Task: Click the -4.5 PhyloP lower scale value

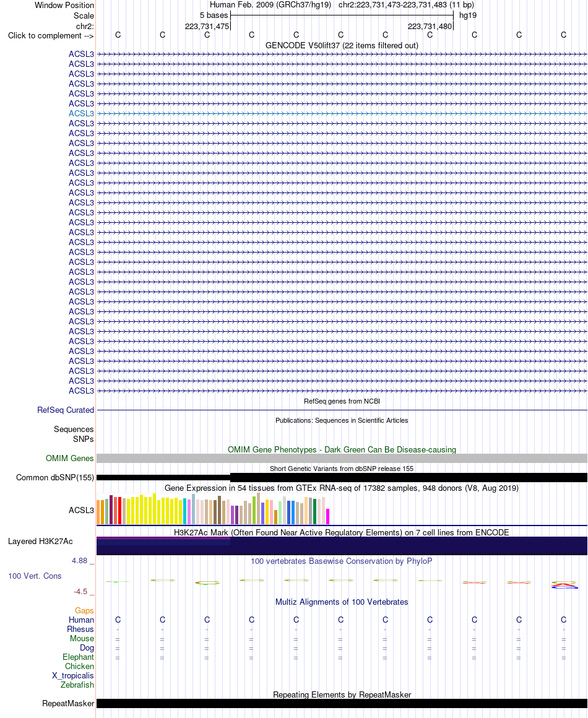Action: pos(80,592)
